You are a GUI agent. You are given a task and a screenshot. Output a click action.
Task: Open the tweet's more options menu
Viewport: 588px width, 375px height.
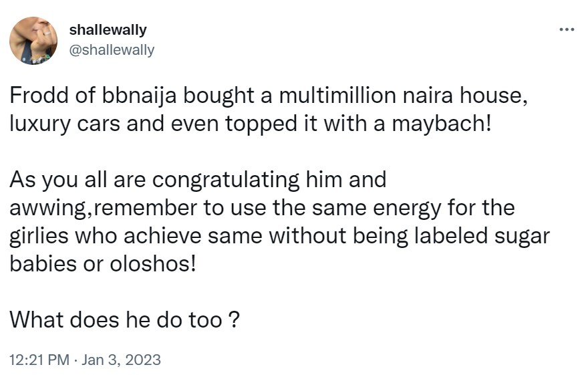click(566, 29)
